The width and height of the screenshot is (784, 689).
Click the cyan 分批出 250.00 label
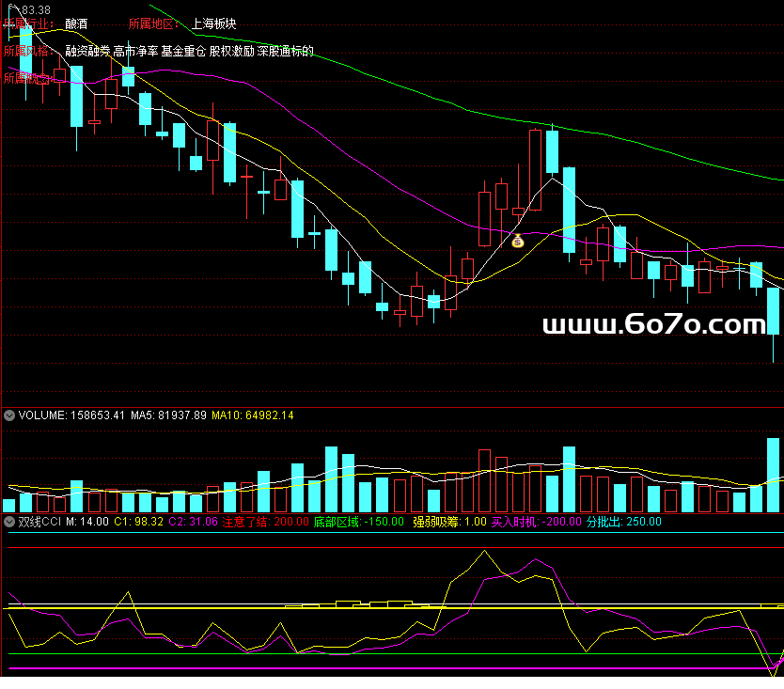(623, 522)
